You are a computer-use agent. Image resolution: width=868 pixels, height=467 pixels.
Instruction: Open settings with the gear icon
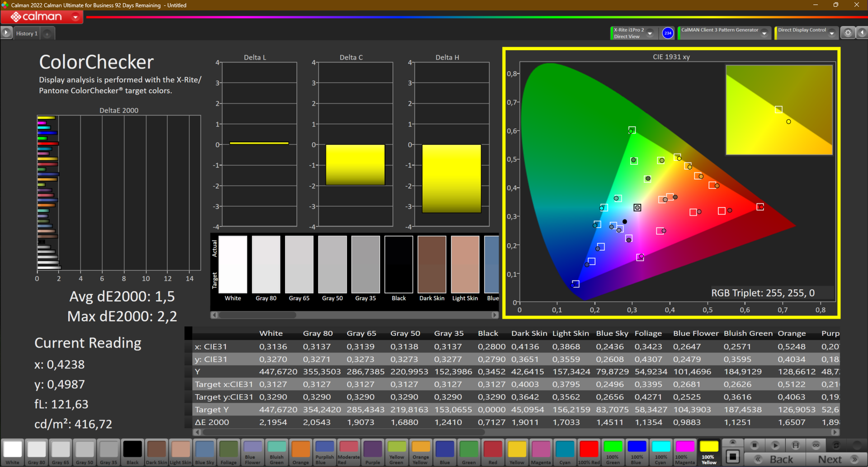848,33
